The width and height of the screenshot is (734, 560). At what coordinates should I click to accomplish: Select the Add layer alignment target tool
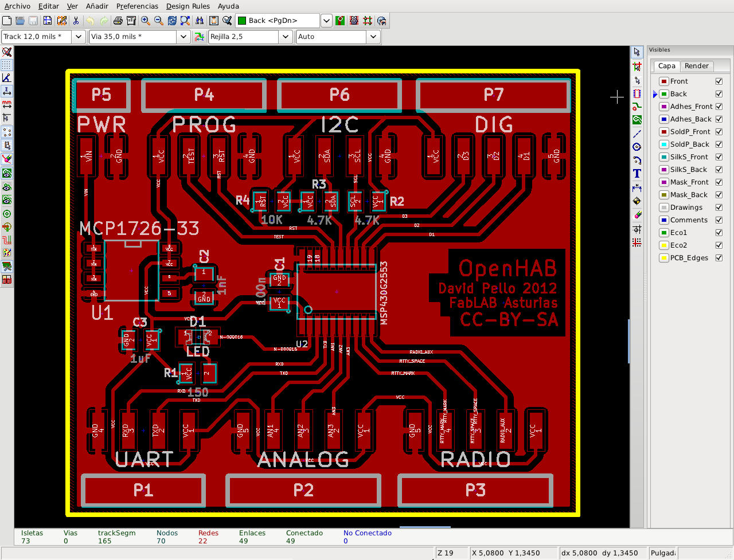click(x=637, y=201)
